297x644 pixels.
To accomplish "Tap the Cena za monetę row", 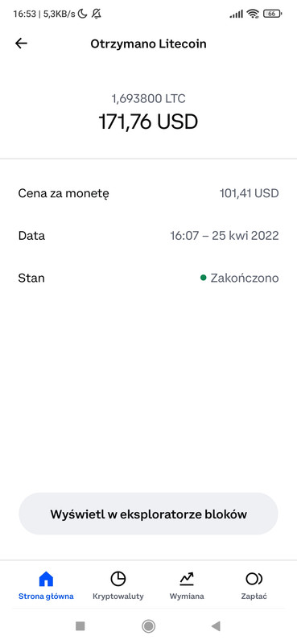I will pyautogui.click(x=148, y=193).
